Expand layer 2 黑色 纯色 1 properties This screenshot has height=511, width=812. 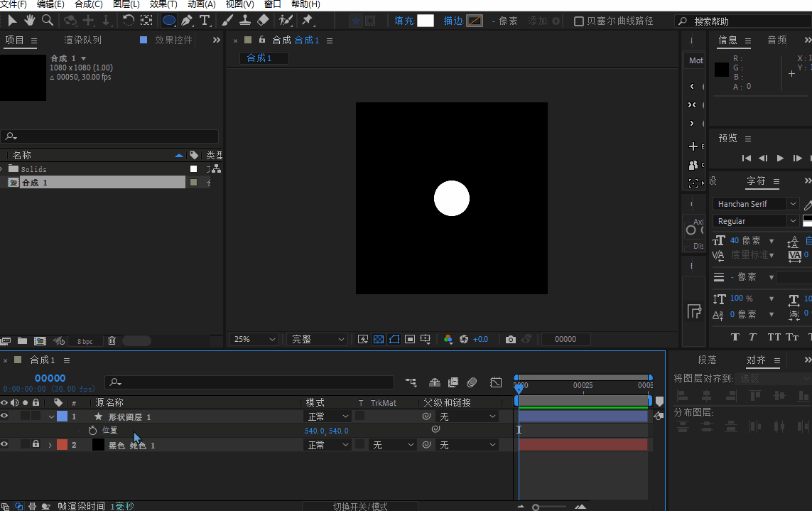click(x=50, y=445)
